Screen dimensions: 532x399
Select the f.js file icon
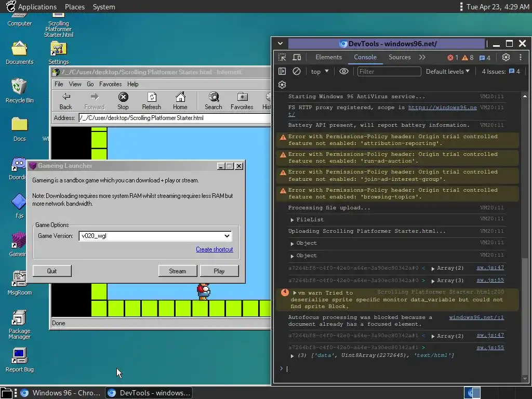coord(19,206)
